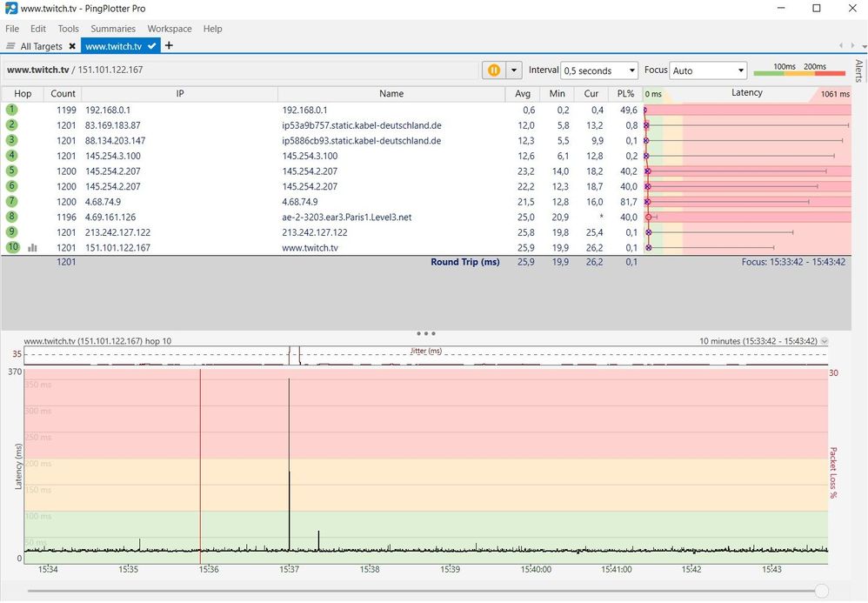The width and height of the screenshot is (868, 603).
Task: Open the tab list dropdown arrow at right
Action: (865, 46)
